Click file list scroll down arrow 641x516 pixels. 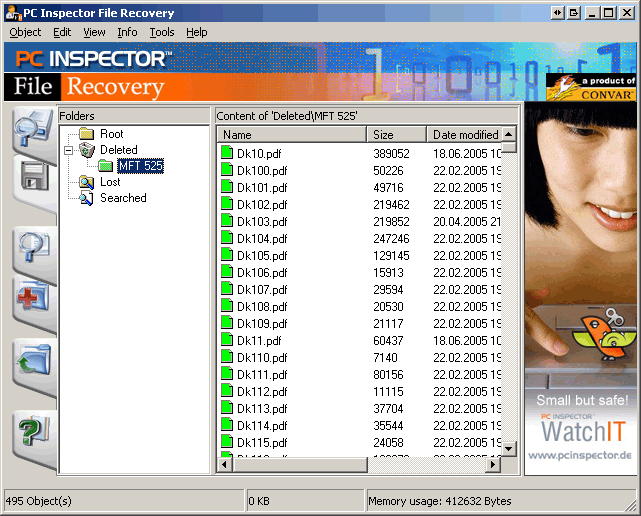pyautogui.click(x=509, y=449)
